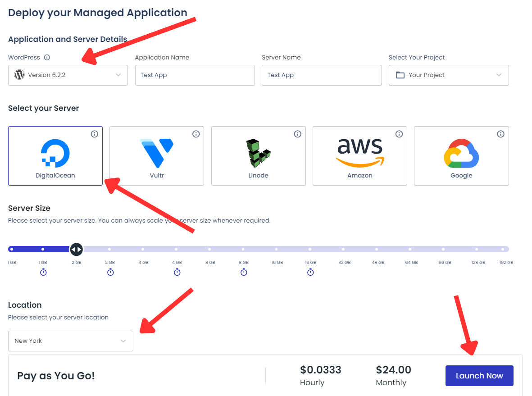Screen dimensions: 532x396
Task: Click the Google Cloud logo
Action: pos(461,153)
